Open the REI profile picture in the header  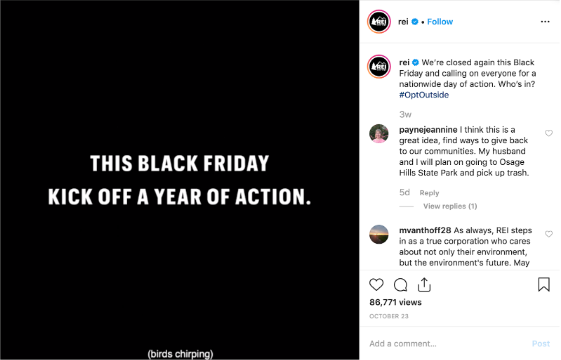point(379,22)
